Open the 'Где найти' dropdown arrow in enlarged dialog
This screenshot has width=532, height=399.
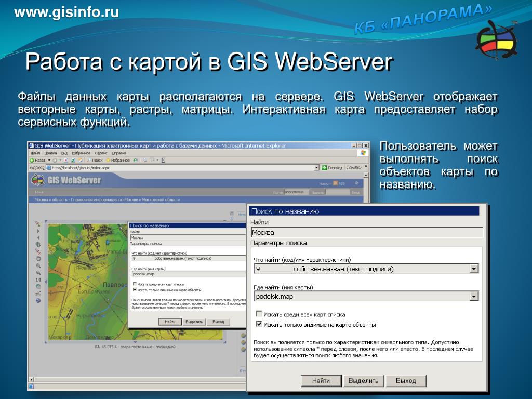[474, 297]
